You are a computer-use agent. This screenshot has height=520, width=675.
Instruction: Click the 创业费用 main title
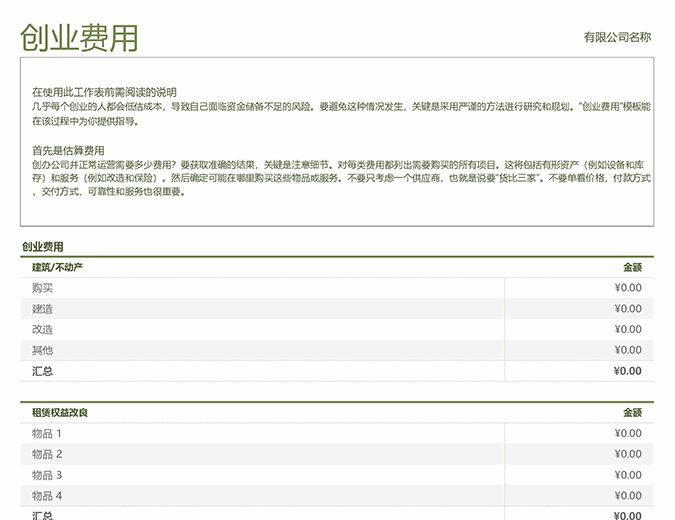pyautogui.click(x=79, y=37)
